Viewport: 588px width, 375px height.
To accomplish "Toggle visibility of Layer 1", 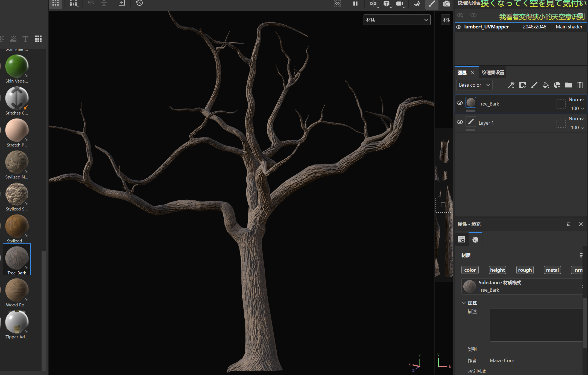I will click(460, 122).
